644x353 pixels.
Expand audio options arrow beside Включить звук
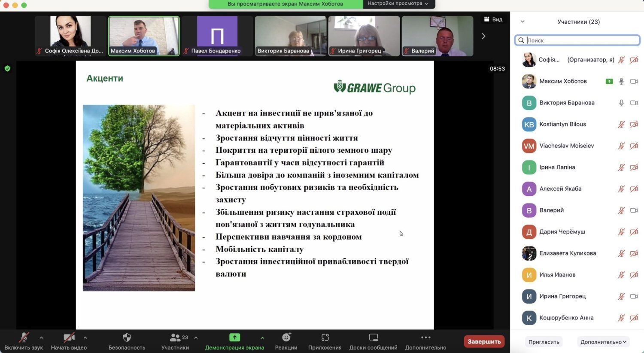point(41,338)
